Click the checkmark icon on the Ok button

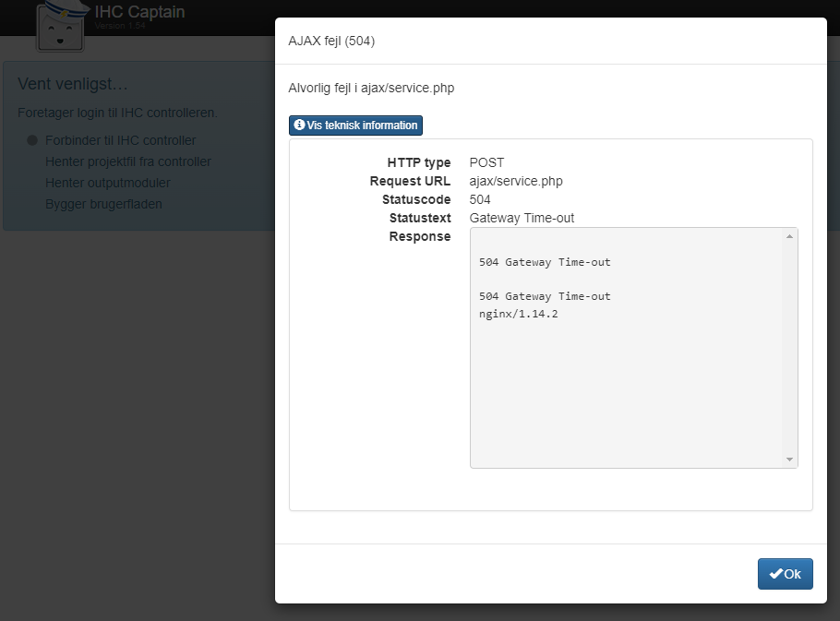[x=775, y=574]
